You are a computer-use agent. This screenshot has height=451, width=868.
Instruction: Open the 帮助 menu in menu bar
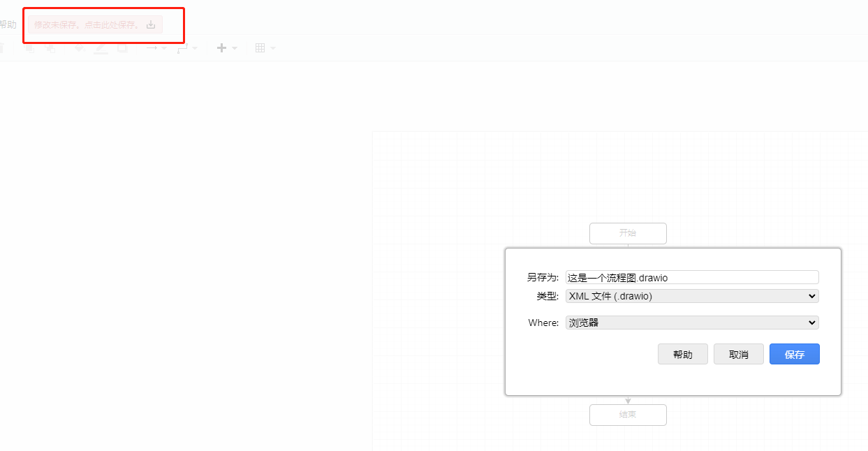click(7, 24)
